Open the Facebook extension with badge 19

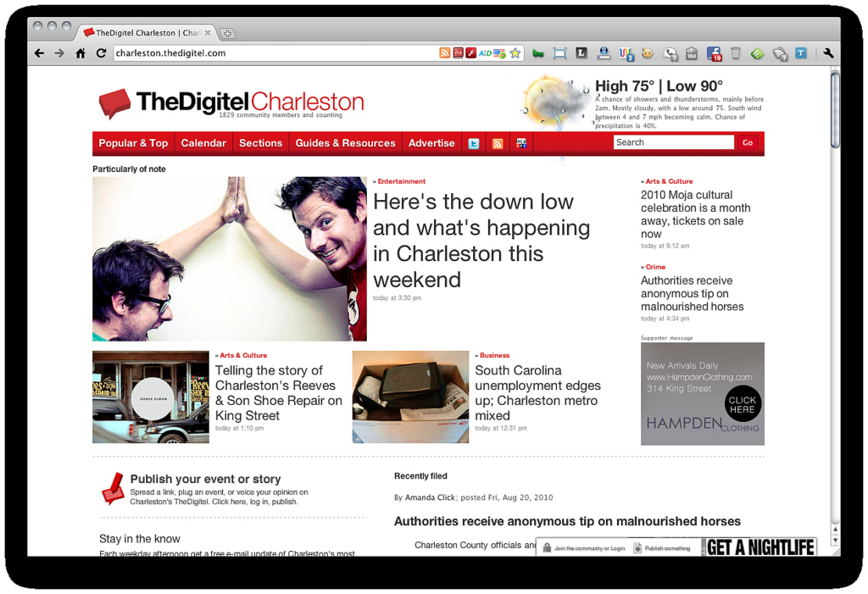click(714, 53)
